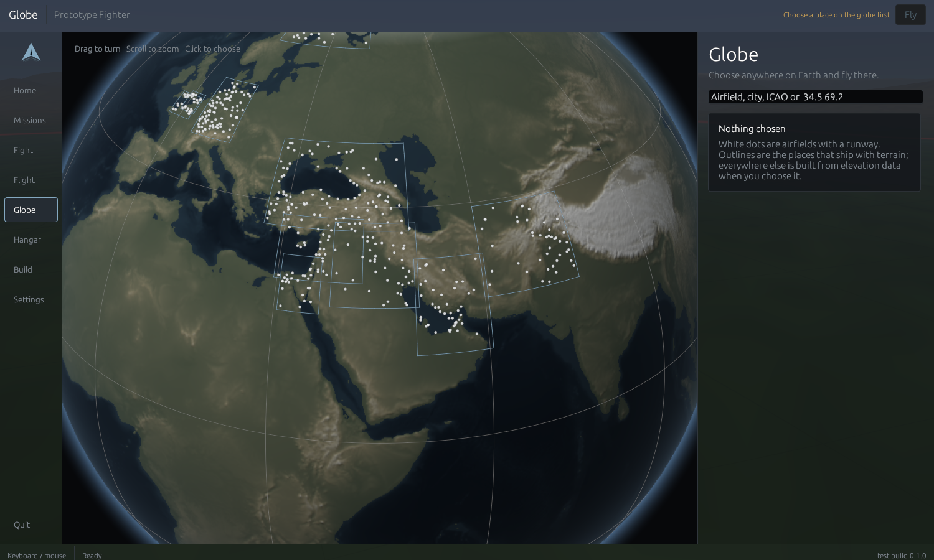Click the 'Choose anywhere on Earth and fly there.' subtitle
The width and height of the screenshot is (934, 560).
794,75
